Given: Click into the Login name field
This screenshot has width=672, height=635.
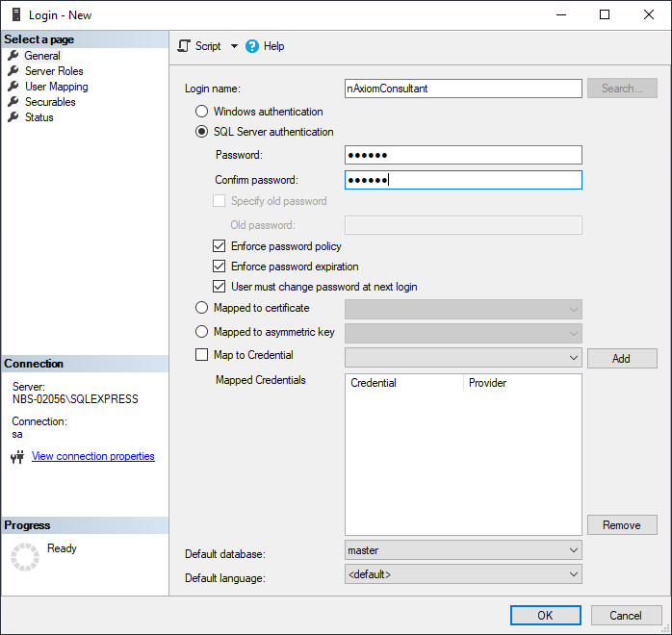Looking at the screenshot, I should pos(462,89).
